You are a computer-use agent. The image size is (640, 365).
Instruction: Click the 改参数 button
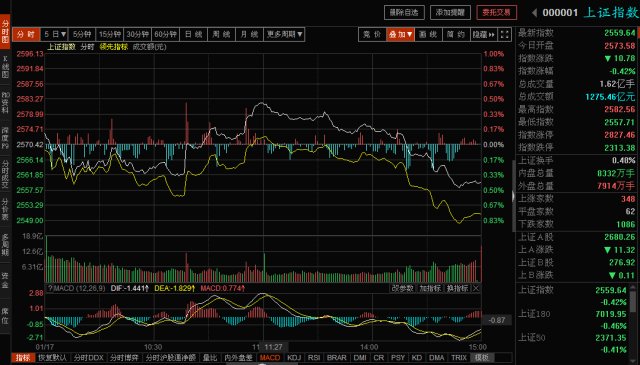coord(402,288)
